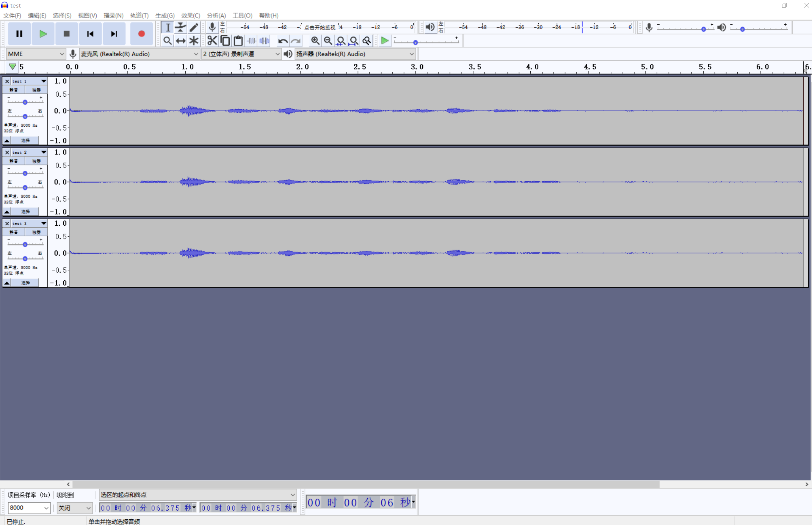Click the Cut scissors icon

212,41
